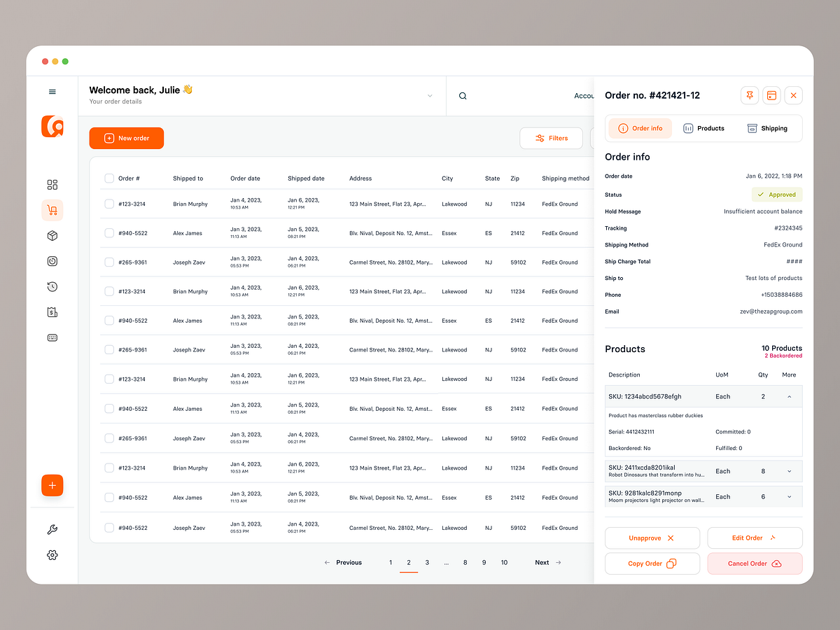Screen dimensions: 840x630
Task: Open the wrench tools icon near the bottom sidebar
Action: pos(52,529)
